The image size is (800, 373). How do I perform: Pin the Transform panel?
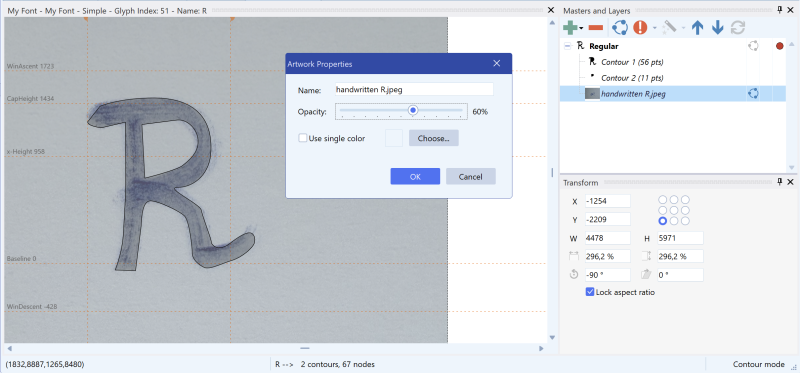click(x=780, y=182)
